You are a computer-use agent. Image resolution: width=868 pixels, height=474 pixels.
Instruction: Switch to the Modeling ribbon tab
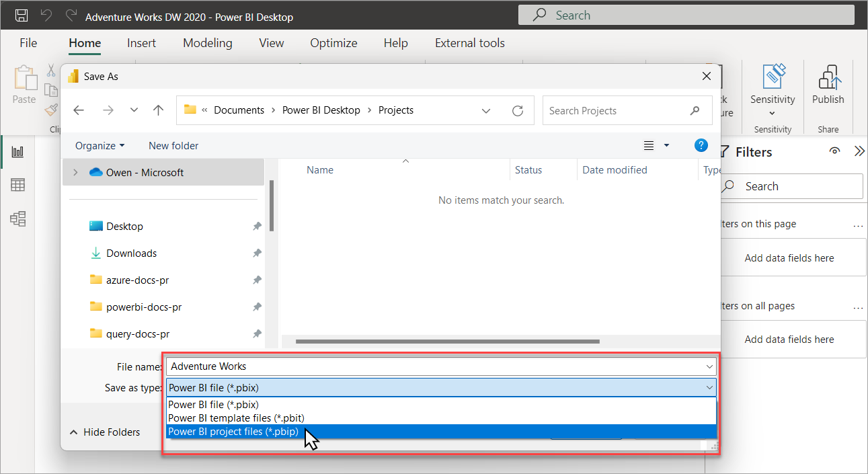207,42
